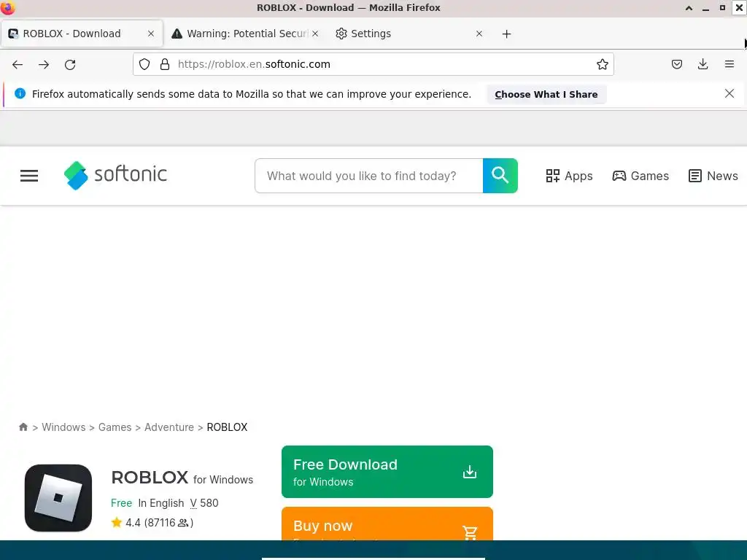Click the V 580 version label

tap(204, 503)
